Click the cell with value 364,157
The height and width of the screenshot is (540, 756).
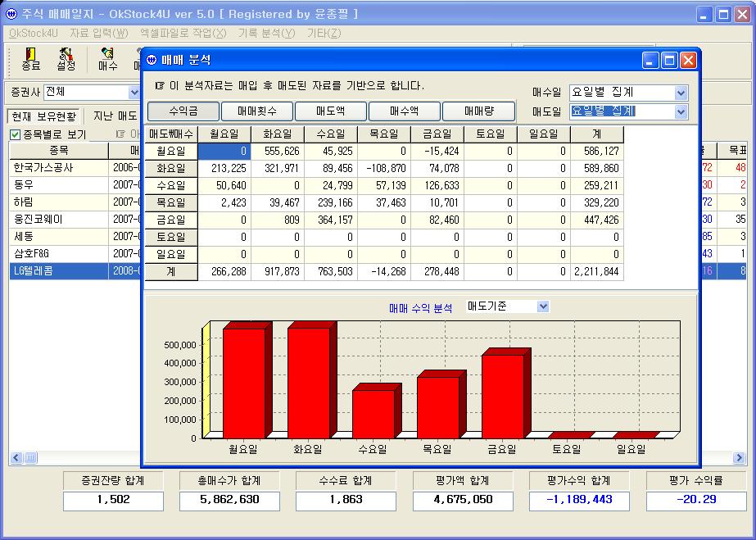(331, 220)
